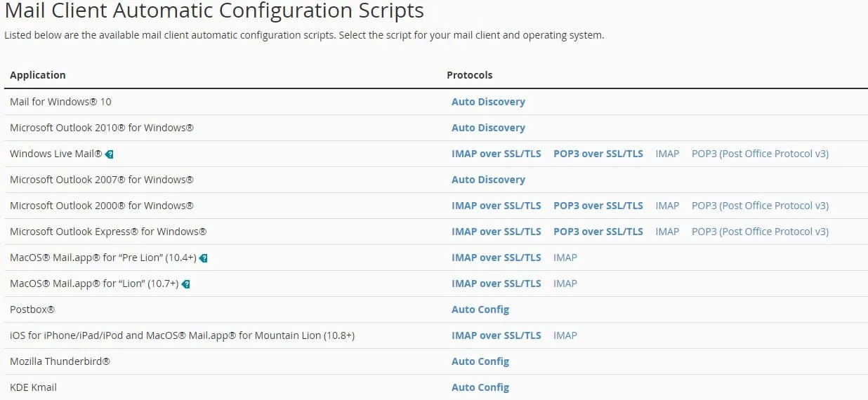Open Auto Discovery for Mail for Windows 10
The width and height of the screenshot is (868, 400).
[x=488, y=102]
